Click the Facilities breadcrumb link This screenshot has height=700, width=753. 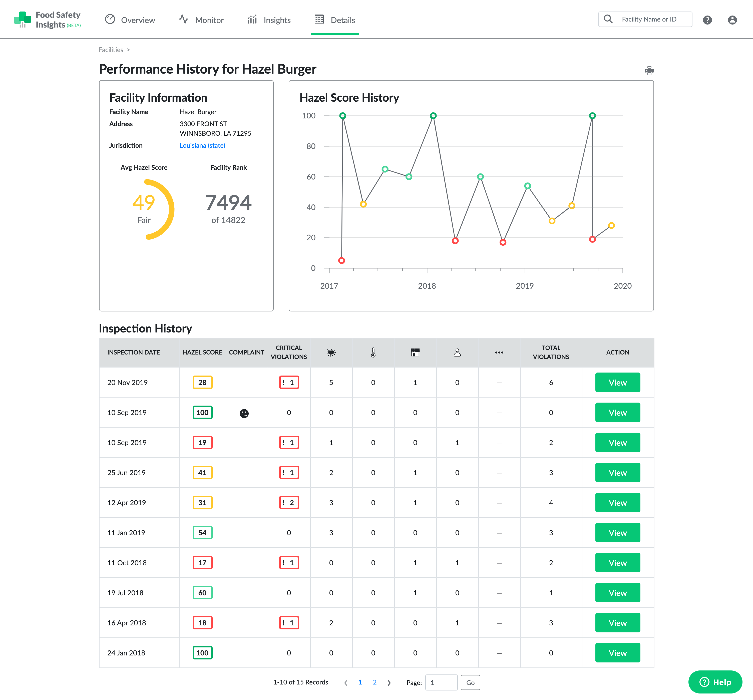pos(111,50)
